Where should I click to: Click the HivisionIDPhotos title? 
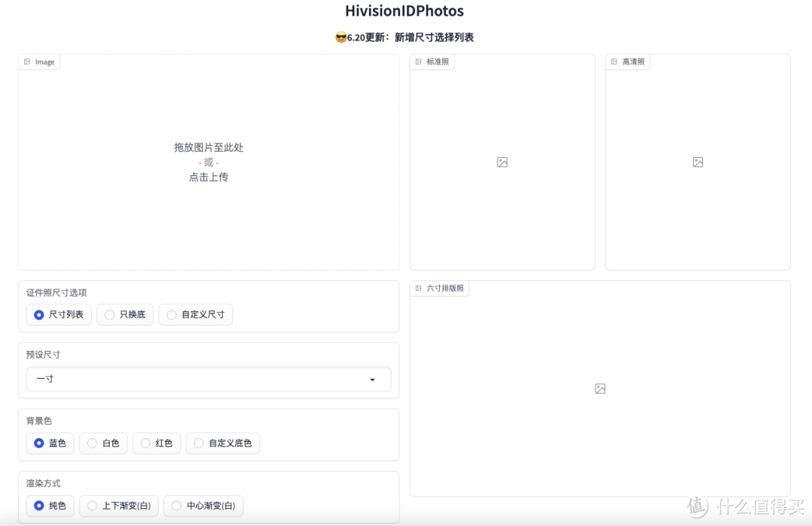point(404,11)
